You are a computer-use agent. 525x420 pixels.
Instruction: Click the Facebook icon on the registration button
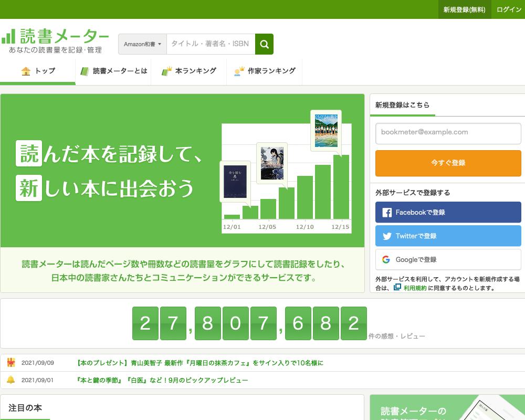tap(387, 212)
